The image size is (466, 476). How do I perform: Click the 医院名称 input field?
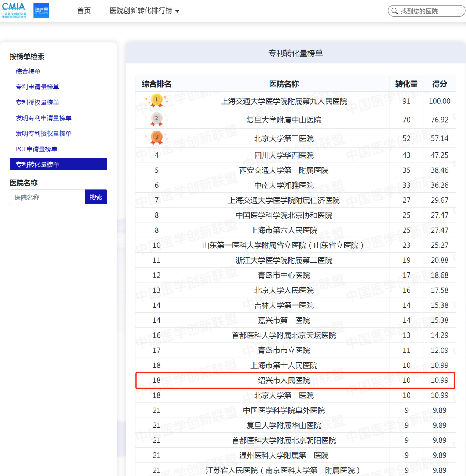pyautogui.click(x=47, y=197)
